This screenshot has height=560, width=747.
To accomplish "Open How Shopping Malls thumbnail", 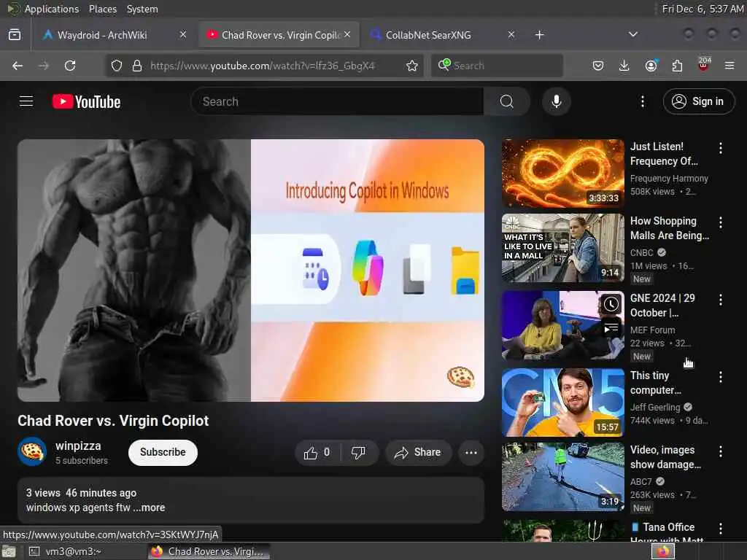I will click(x=562, y=248).
